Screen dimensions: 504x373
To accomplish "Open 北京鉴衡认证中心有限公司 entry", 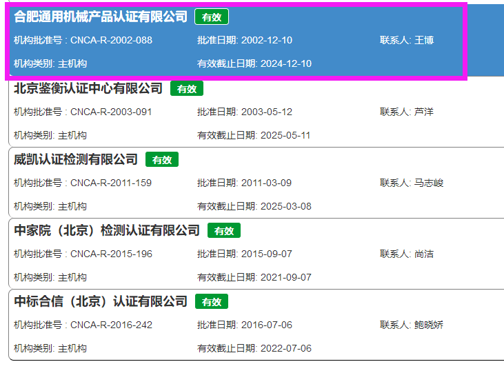I will (x=88, y=88).
